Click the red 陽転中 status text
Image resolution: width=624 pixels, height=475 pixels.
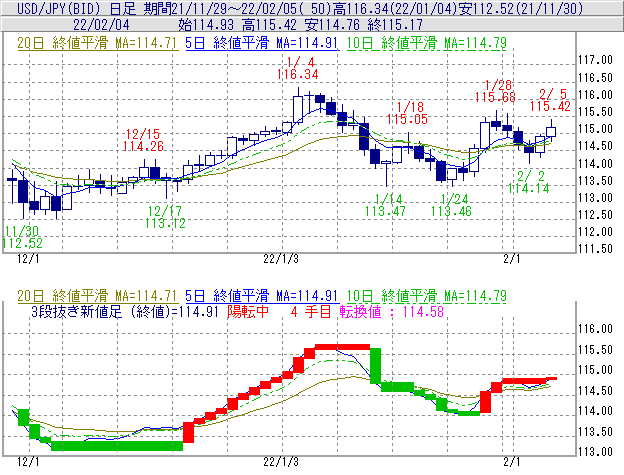tap(249, 311)
